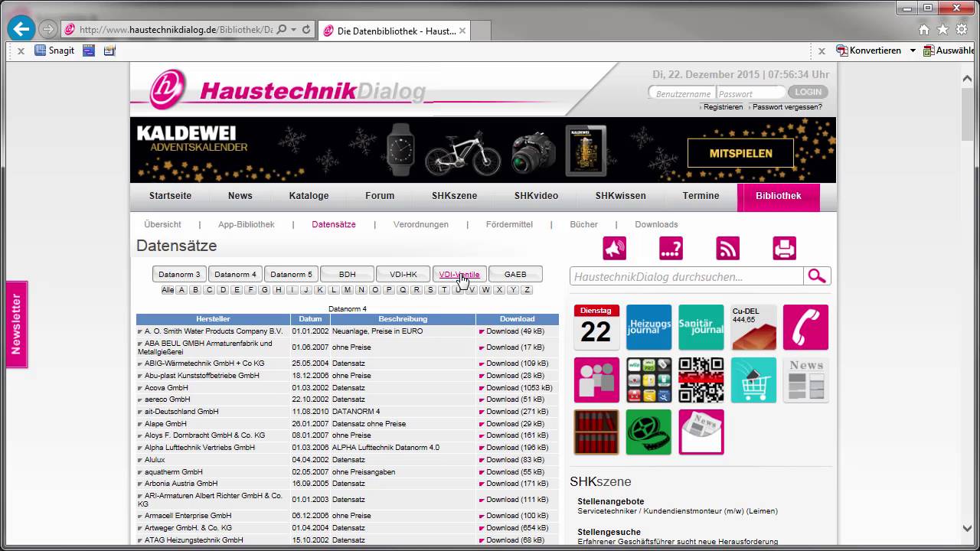Select the VDI-Ventile button

pos(459,274)
